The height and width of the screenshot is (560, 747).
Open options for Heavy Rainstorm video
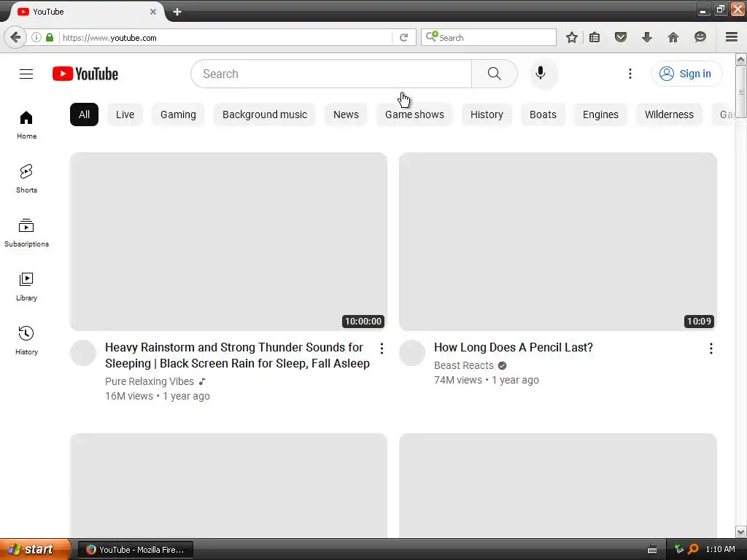click(x=382, y=349)
